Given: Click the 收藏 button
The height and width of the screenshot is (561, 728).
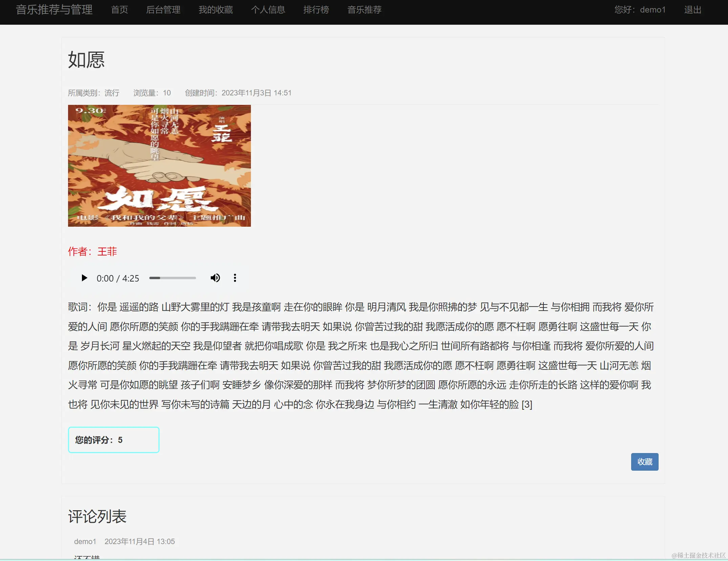Looking at the screenshot, I should [x=644, y=462].
